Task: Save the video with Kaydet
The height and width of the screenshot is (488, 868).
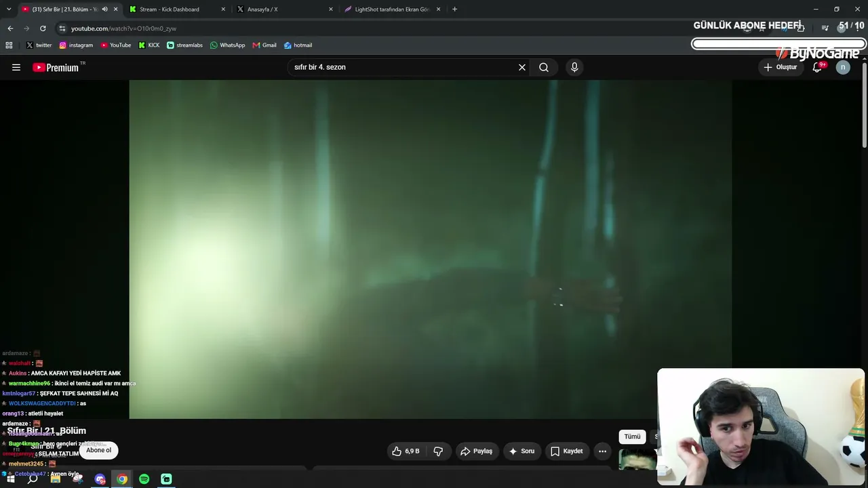Action: 566,451
